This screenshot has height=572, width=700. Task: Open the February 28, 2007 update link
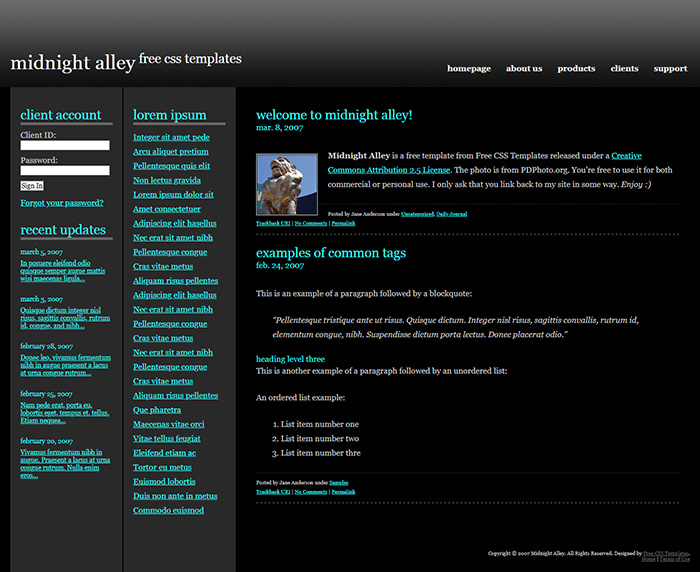[65, 365]
